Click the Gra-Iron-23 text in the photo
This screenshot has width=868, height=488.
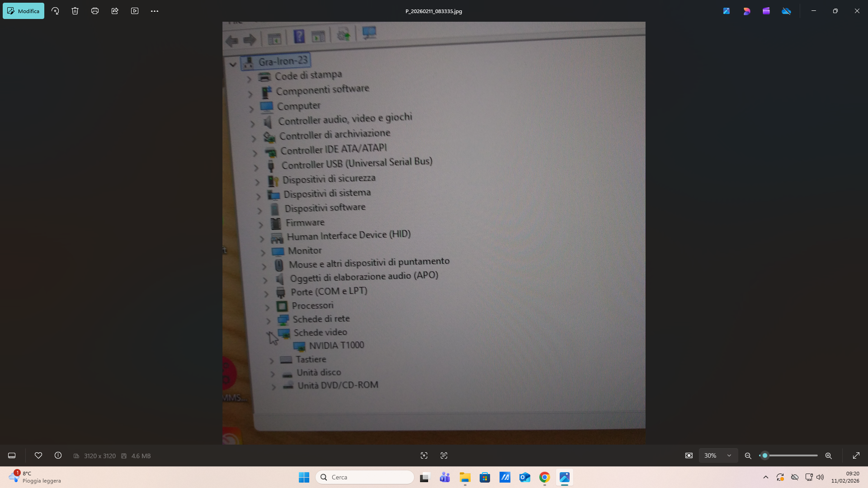coord(283,61)
